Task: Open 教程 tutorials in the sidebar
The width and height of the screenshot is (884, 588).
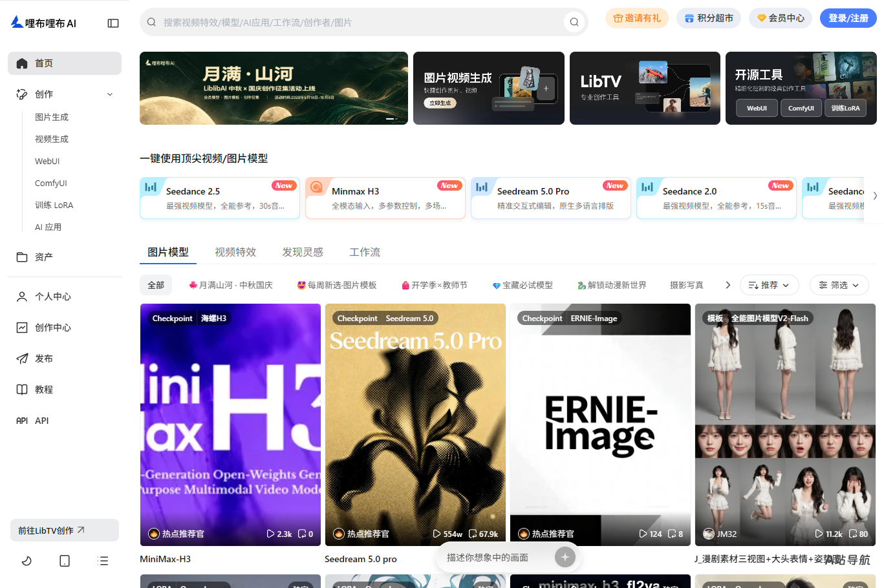Action: [65, 390]
